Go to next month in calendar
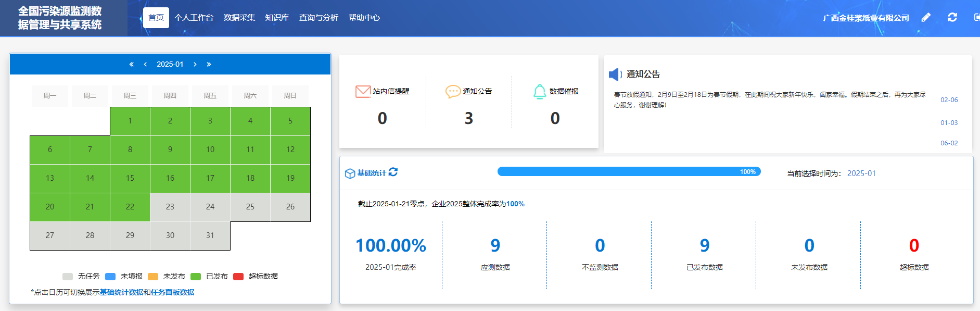980x311 pixels. click(x=195, y=65)
